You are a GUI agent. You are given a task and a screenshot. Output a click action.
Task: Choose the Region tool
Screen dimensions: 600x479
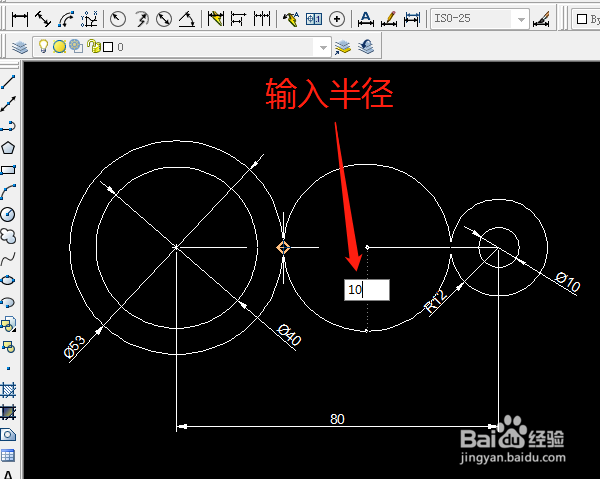(x=8, y=435)
